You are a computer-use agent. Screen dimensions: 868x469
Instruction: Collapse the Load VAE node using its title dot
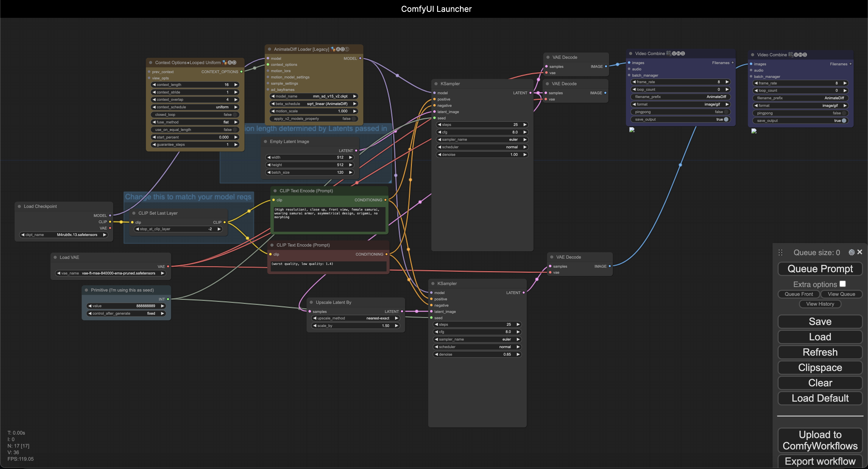[x=55, y=257]
